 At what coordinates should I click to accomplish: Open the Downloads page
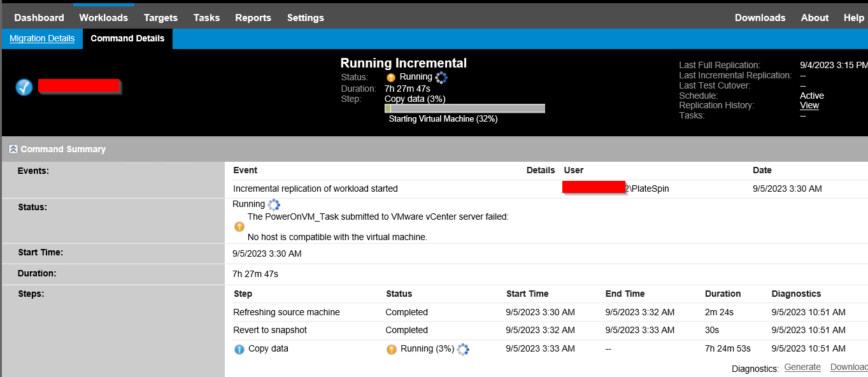coord(760,18)
